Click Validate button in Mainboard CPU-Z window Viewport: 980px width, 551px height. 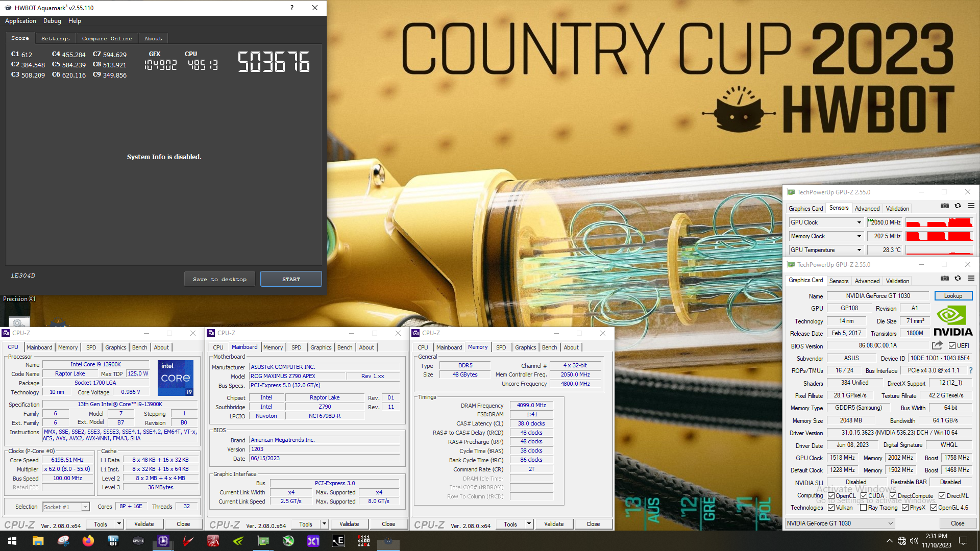pos(349,524)
